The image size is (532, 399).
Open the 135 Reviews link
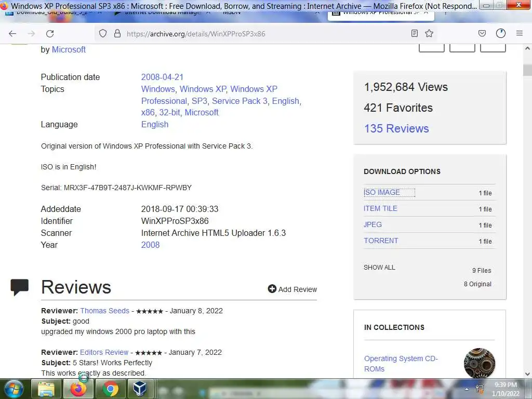(x=396, y=129)
